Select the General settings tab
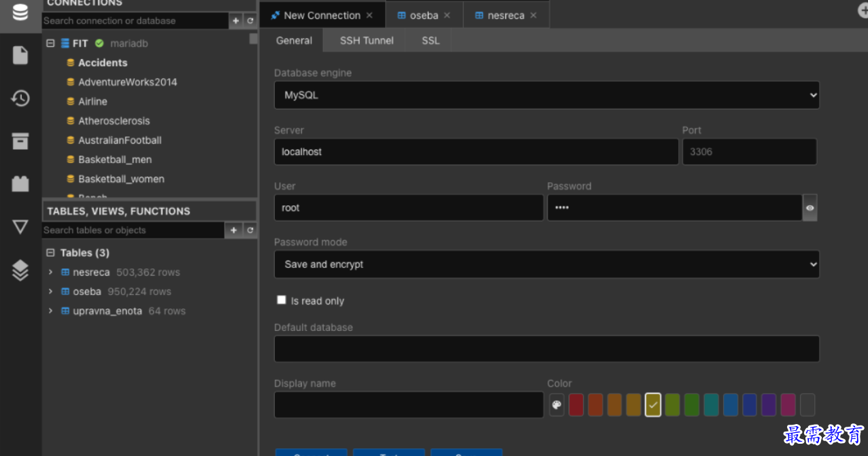Viewport: 868px width, 456px height. click(x=294, y=40)
